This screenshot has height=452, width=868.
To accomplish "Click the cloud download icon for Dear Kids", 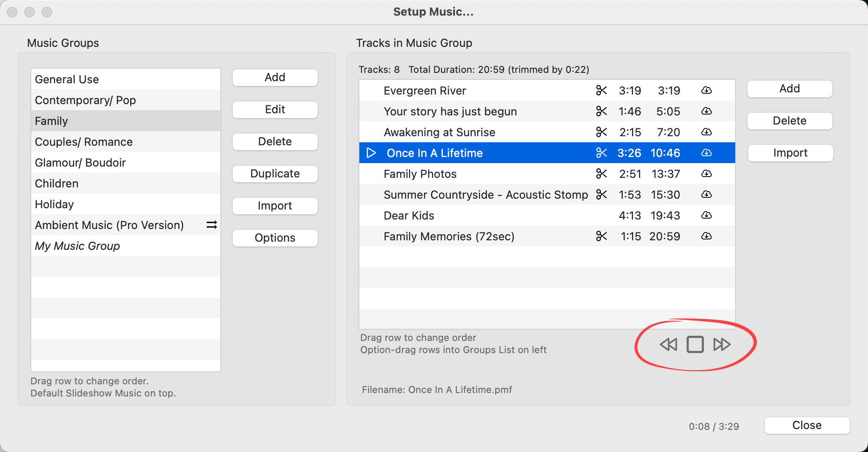I will click(707, 215).
